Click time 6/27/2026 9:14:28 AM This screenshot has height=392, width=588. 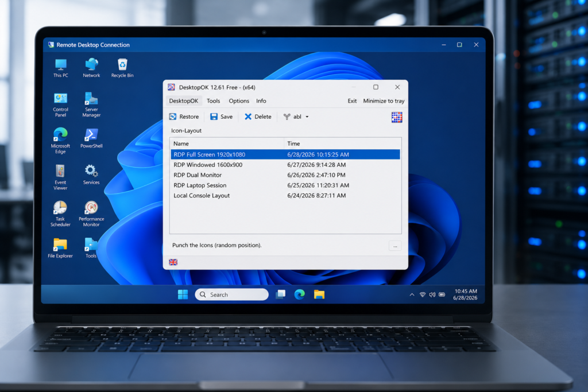(316, 165)
